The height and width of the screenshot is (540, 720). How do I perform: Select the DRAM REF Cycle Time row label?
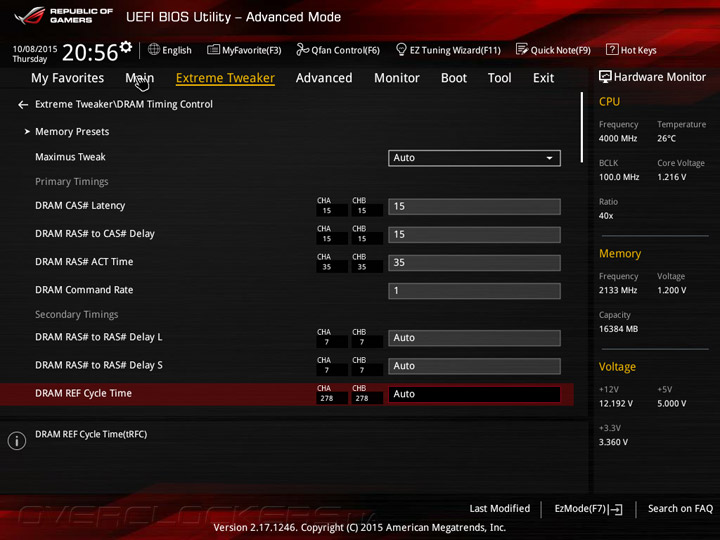point(83,393)
